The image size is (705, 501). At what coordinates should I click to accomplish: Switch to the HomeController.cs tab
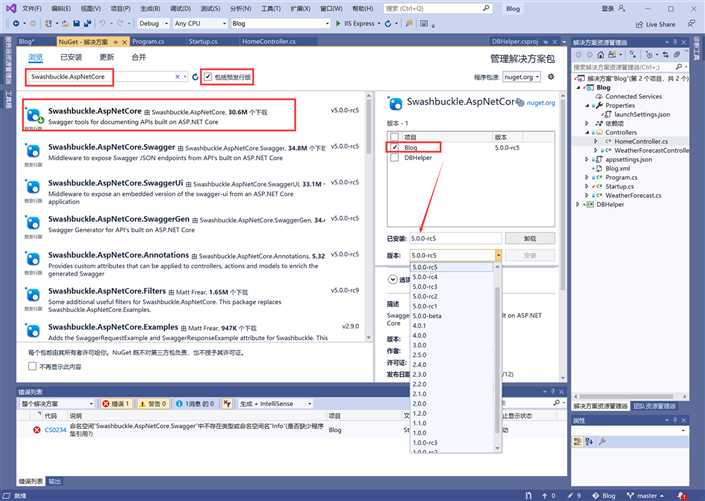click(268, 41)
